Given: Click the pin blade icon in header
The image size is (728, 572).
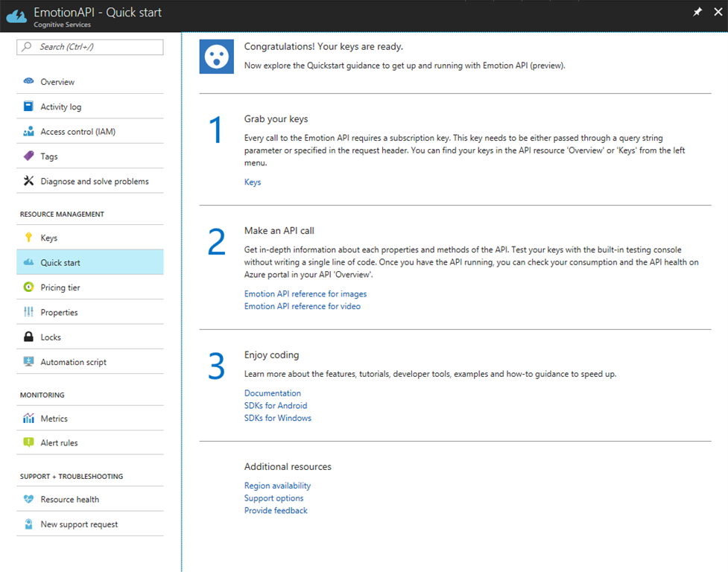Looking at the screenshot, I should 697,12.
